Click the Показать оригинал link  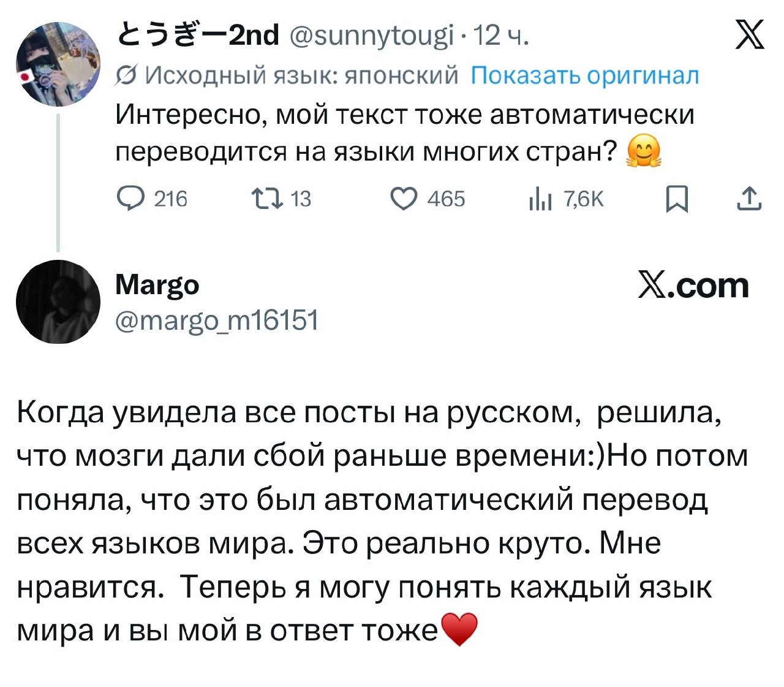584,75
